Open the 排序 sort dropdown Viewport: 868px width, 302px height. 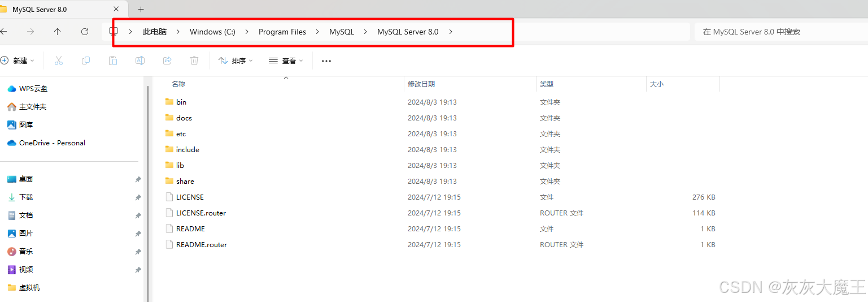(235, 61)
